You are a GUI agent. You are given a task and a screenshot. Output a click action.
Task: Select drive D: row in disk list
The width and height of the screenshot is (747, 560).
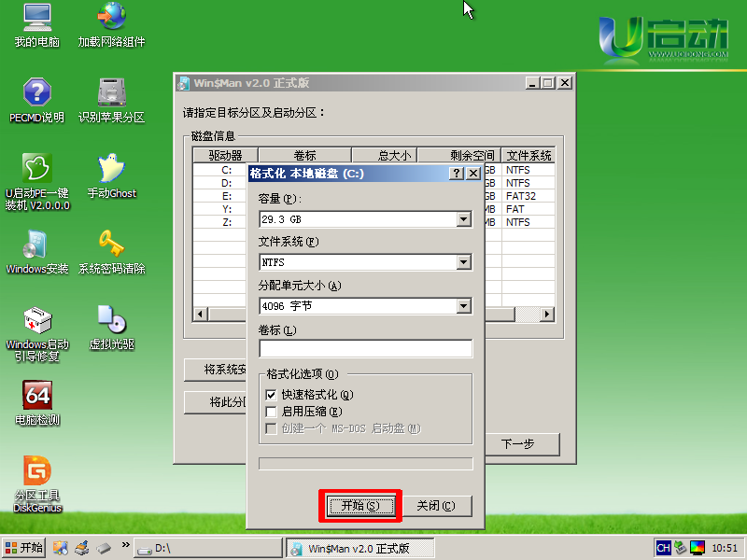click(374, 183)
